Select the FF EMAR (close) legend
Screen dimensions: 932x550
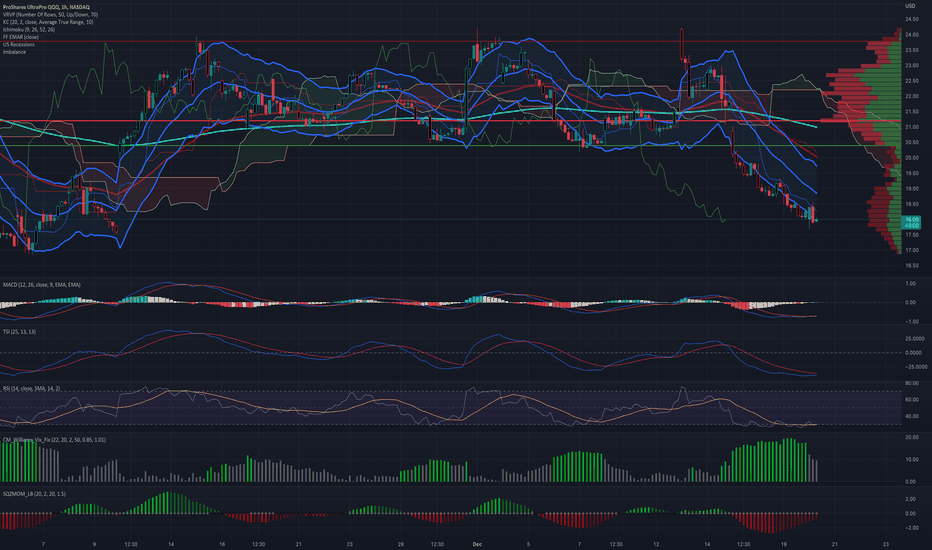point(21,37)
